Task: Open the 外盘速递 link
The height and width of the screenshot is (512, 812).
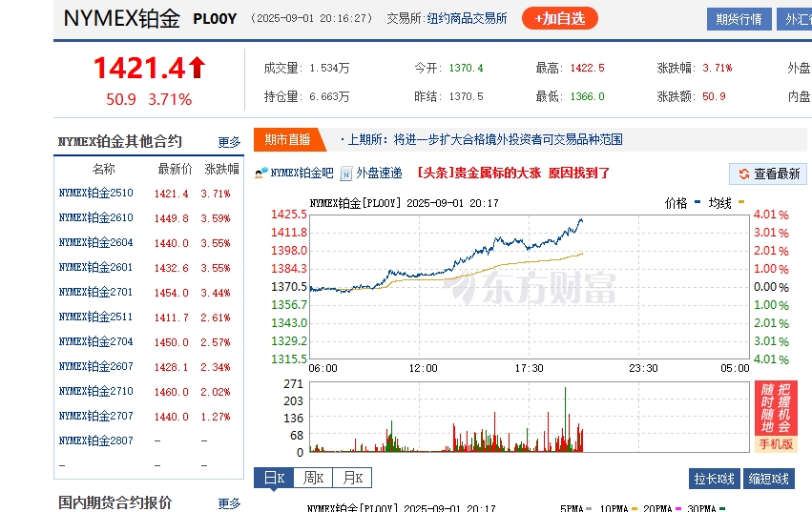Action: coord(379,173)
